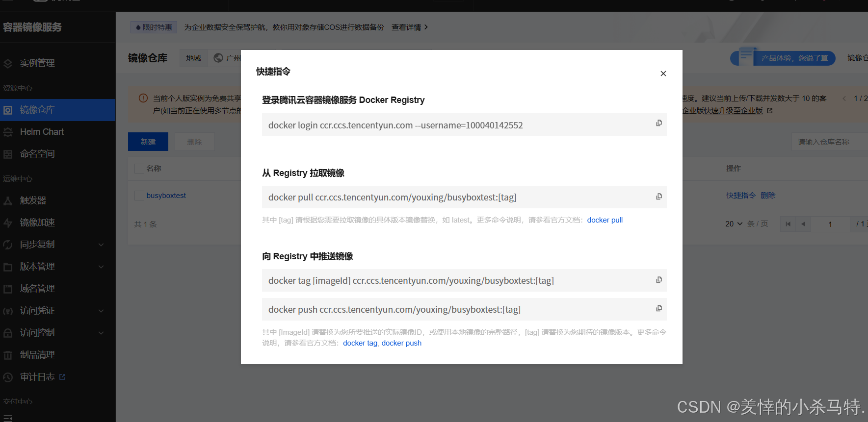The width and height of the screenshot is (868, 422).
Task: Copy the docker tag command
Action: click(659, 280)
